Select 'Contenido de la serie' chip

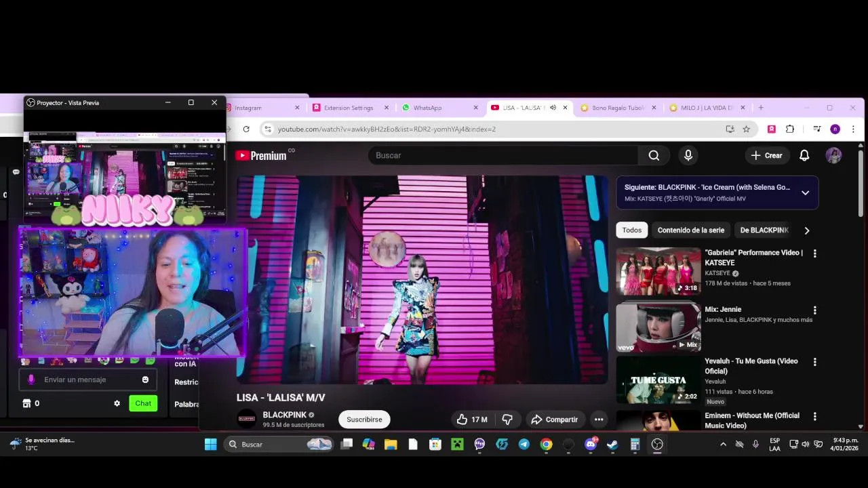tap(691, 230)
